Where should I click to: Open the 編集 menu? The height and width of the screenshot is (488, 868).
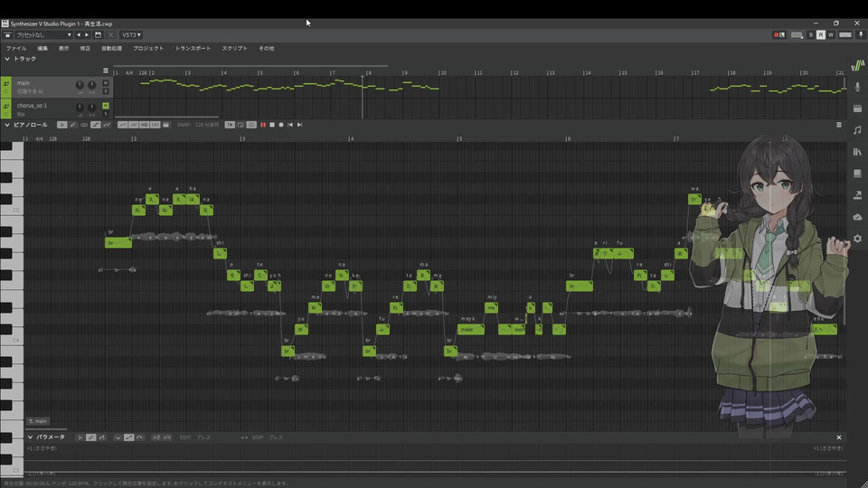pos(42,49)
